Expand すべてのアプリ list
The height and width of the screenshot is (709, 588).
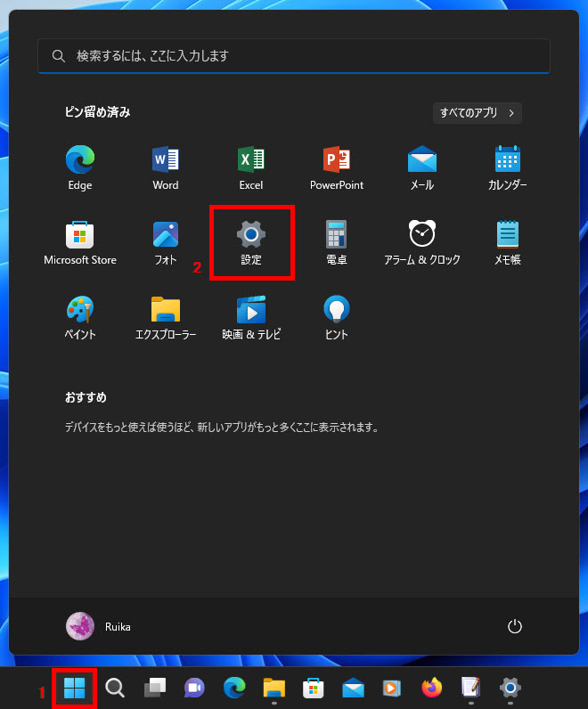(478, 113)
